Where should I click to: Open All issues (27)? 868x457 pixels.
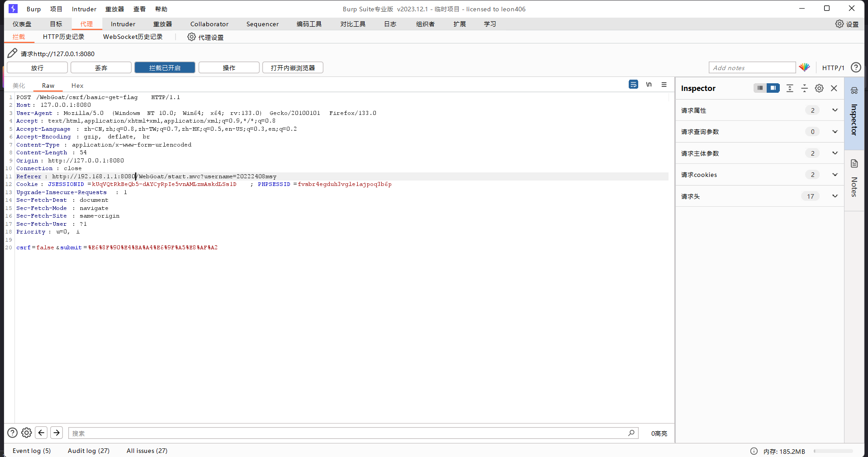pyautogui.click(x=147, y=451)
